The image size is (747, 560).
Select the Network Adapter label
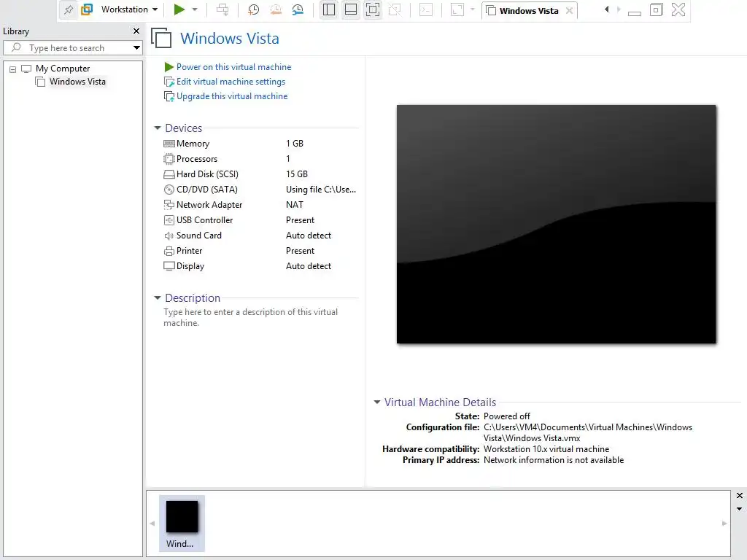[209, 205]
